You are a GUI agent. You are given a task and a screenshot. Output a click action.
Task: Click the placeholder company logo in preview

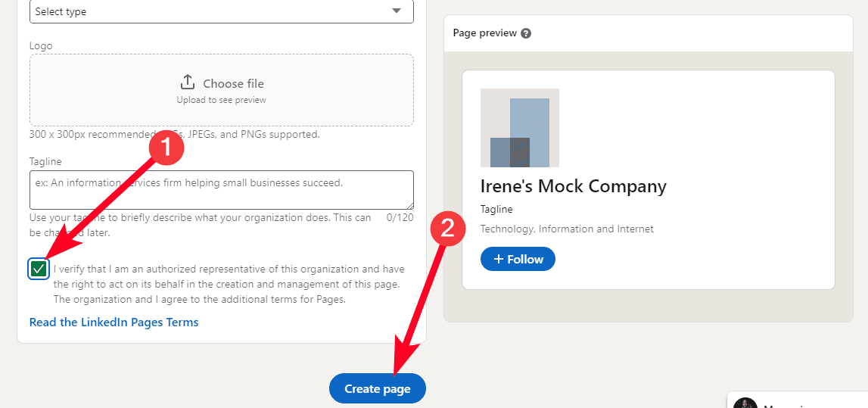pyautogui.click(x=520, y=128)
